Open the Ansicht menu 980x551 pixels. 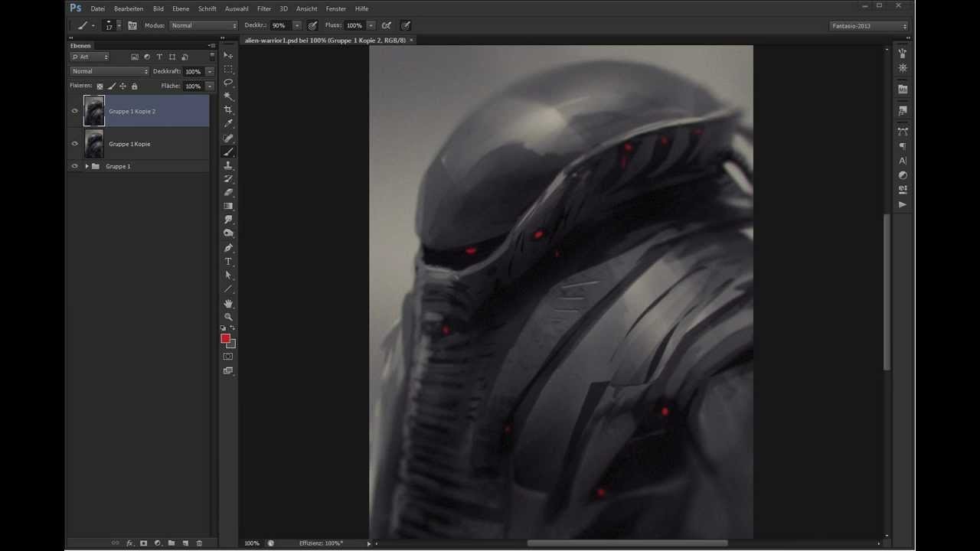[306, 8]
